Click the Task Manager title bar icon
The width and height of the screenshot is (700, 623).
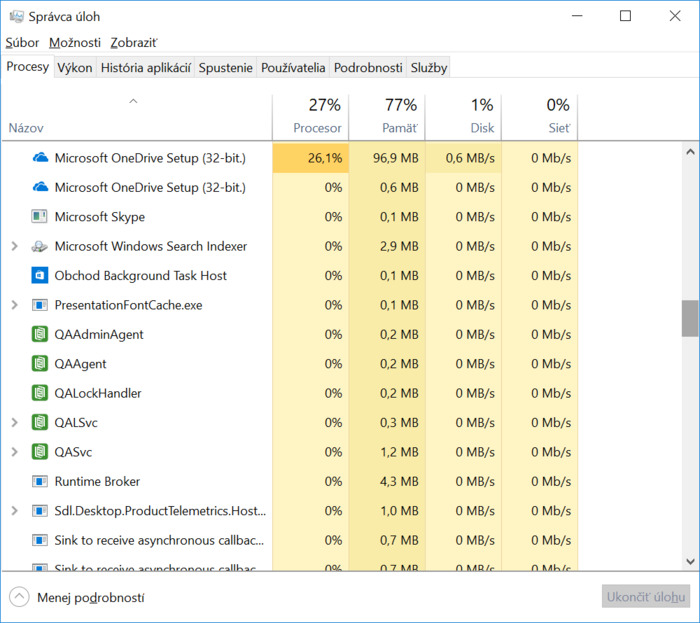(x=17, y=17)
